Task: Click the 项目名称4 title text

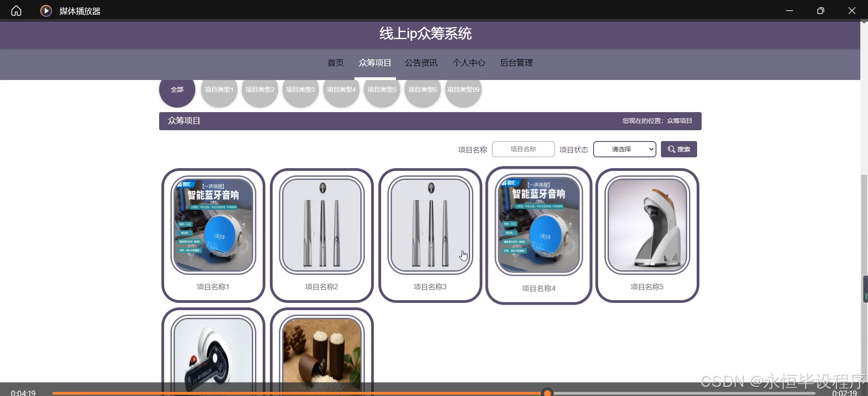Action: point(539,288)
